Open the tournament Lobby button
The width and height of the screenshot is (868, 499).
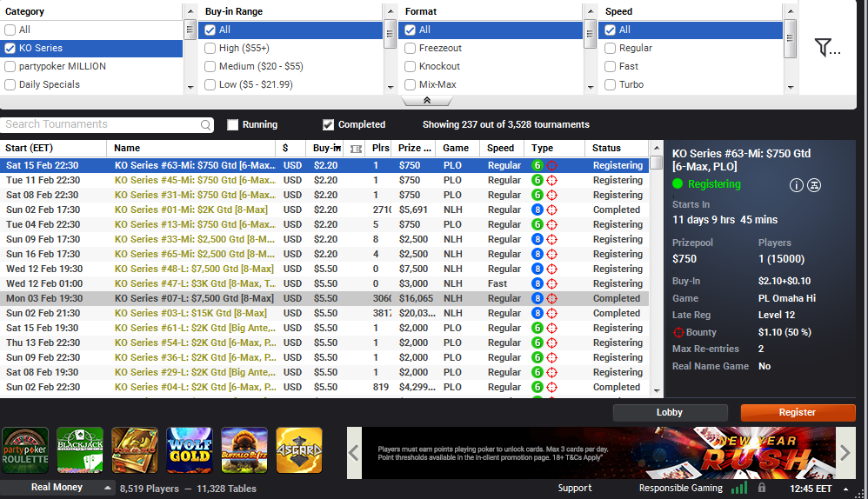pos(670,413)
